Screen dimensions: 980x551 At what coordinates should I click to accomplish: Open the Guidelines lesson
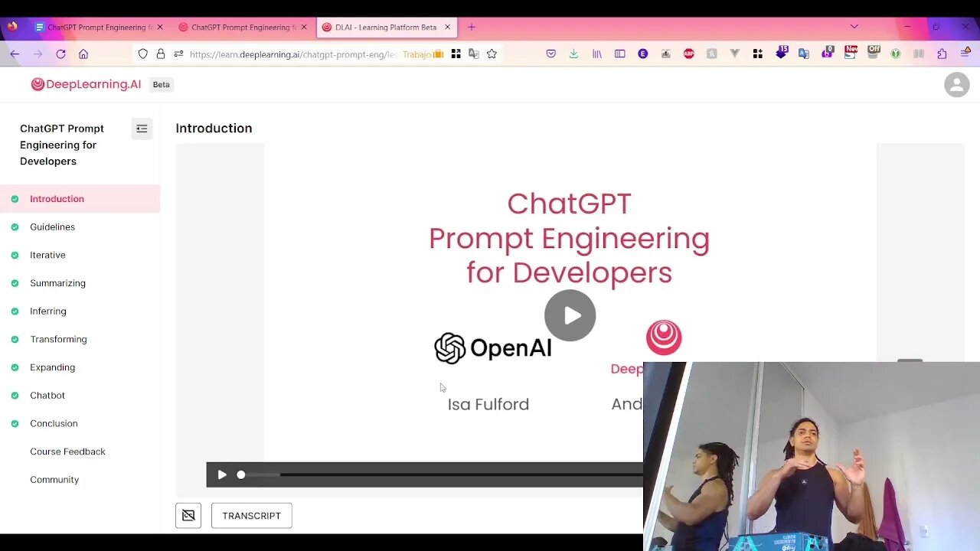pos(80,227)
